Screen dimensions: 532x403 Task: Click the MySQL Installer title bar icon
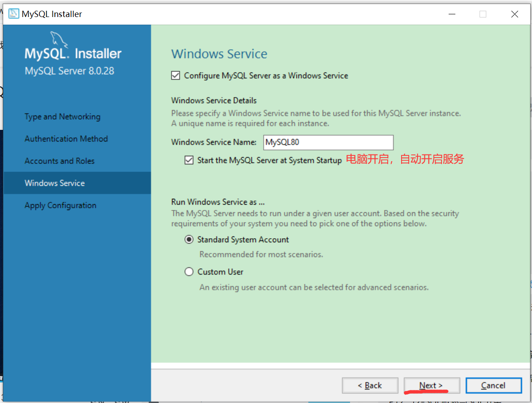click(x=13, y=14)
